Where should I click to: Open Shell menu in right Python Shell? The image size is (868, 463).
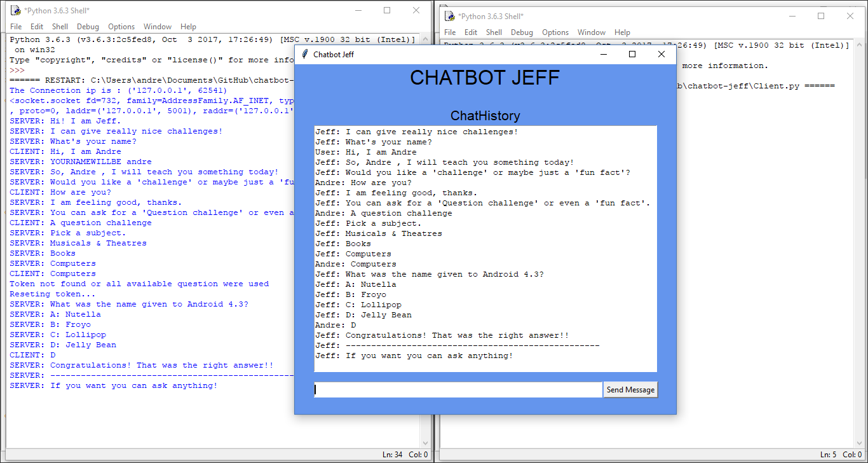(x=494, y=32)
